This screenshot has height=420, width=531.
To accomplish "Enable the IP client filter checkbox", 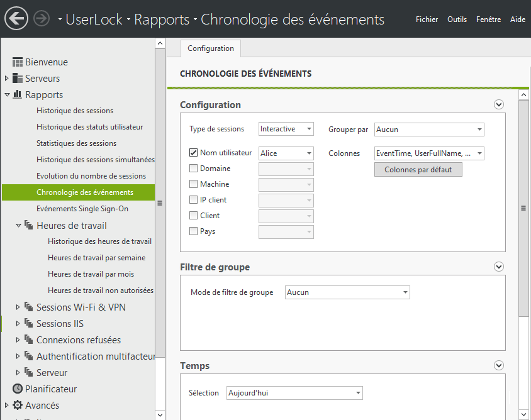I will pyautogui.click(x=193, y=200).
